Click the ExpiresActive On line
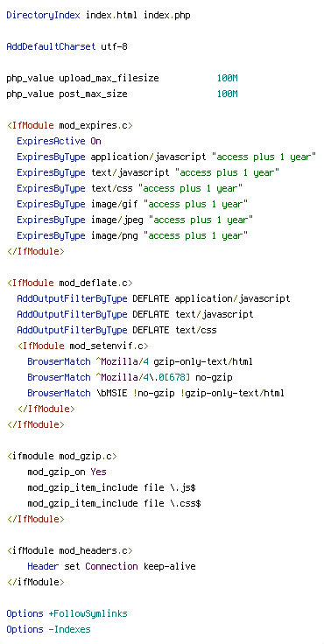The height and width of the screenshot is (644, 324). click(59, 141)
